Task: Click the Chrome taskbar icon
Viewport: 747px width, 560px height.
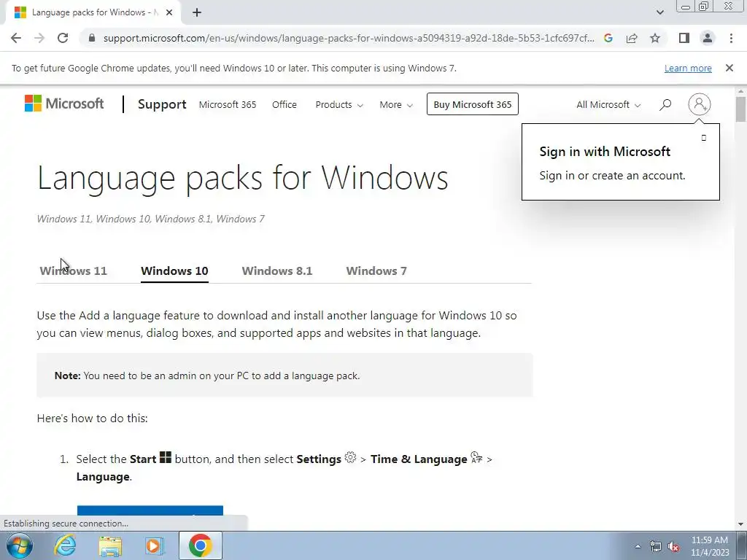Action: [201, 545]
